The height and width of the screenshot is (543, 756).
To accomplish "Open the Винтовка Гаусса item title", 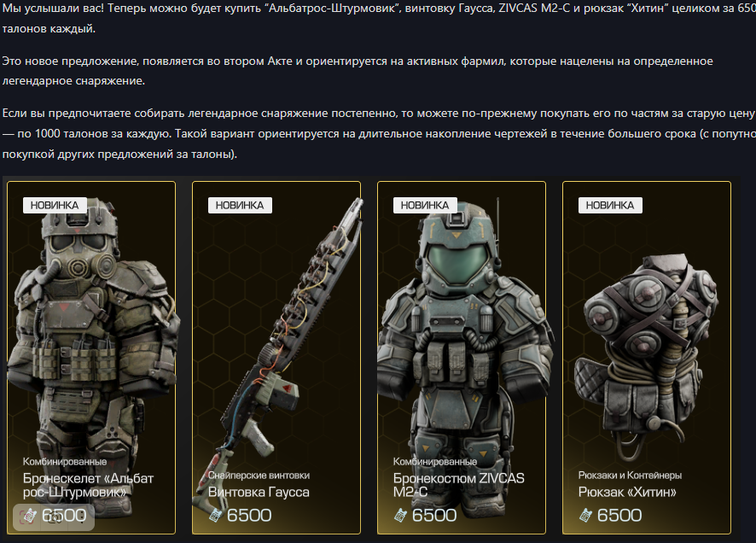I will pos(259,493).
